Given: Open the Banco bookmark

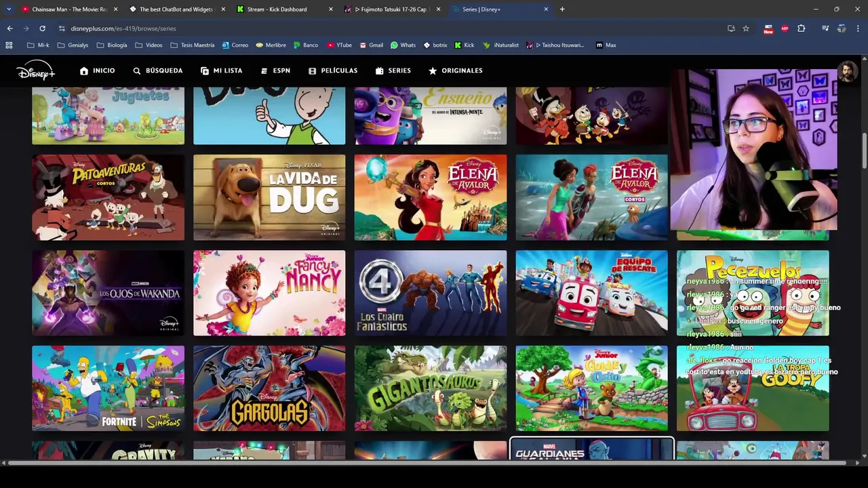Looking at the screenshot, I should pos(306,45).
